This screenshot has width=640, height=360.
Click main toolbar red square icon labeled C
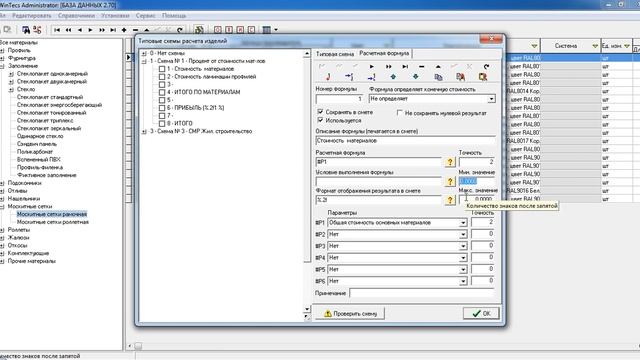[x=251, y=30]
